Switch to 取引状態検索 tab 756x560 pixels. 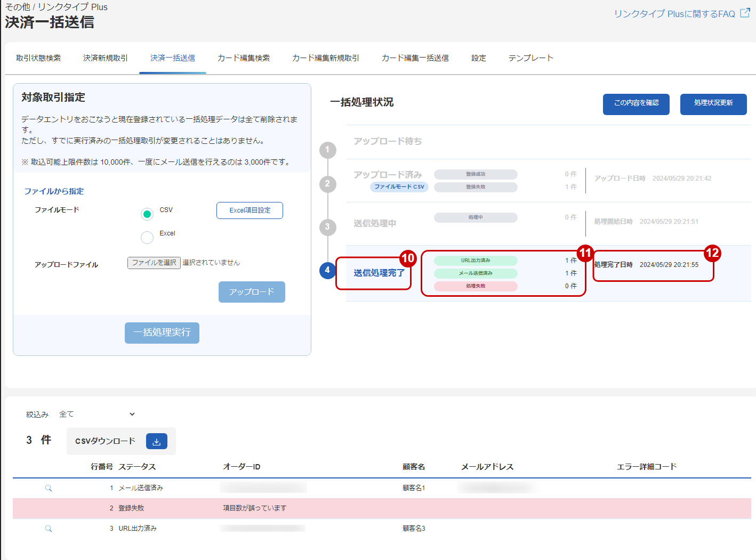[38, 58]
